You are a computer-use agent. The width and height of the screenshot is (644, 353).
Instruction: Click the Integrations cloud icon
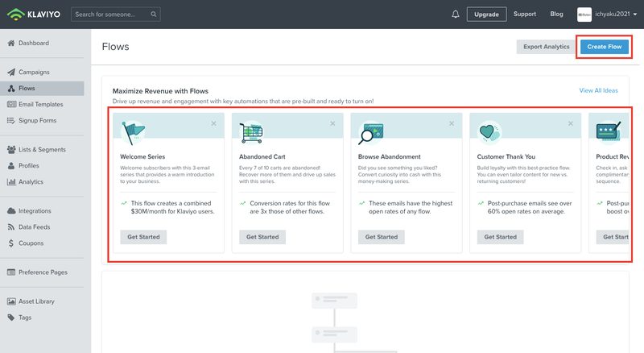(x=11, y=210)
